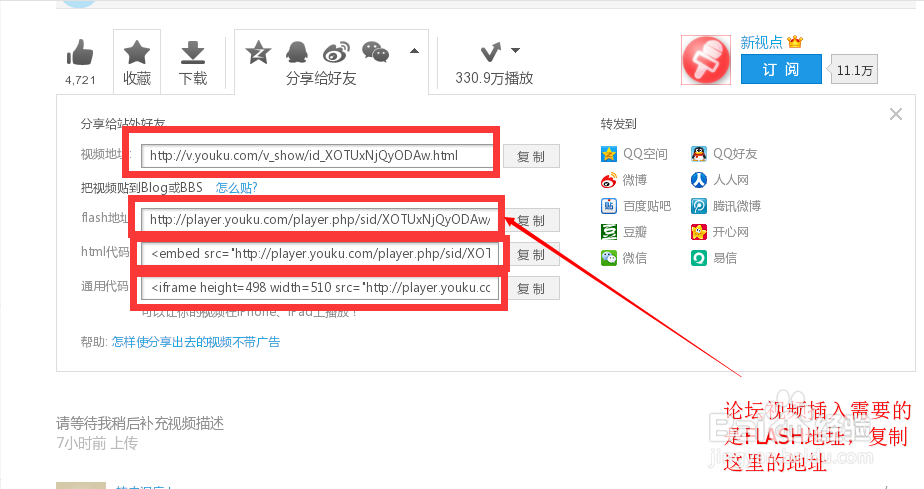The height and width of the screenshot is (489, 924).
Task: Forward to 微博 icon in list
Action: click(x=609, y=180)
